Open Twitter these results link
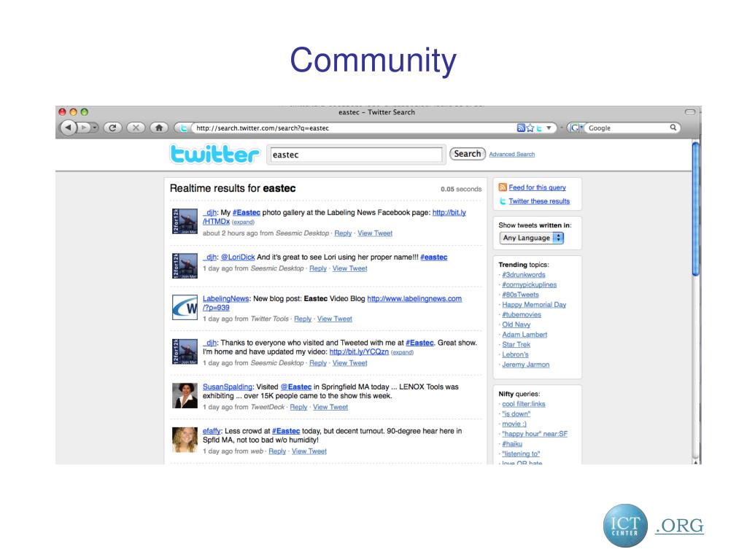Viewport: 747px width, 560px height. (539, 201)
